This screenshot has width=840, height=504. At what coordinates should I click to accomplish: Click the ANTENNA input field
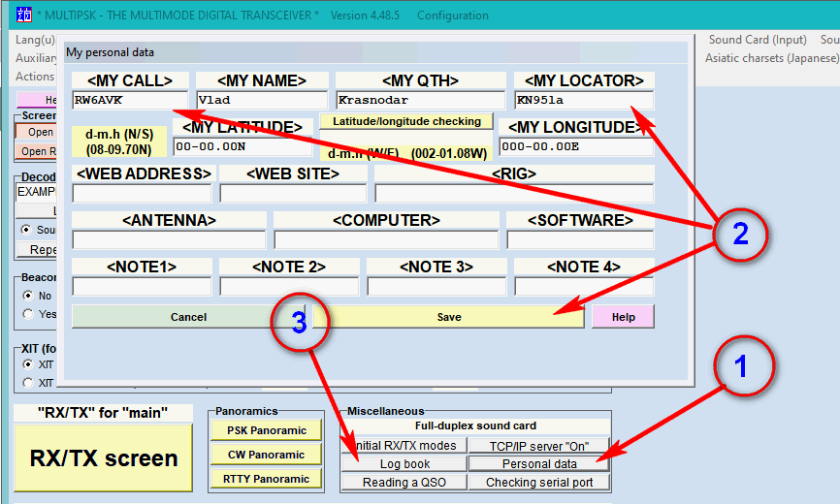click(x=169, y=239)
